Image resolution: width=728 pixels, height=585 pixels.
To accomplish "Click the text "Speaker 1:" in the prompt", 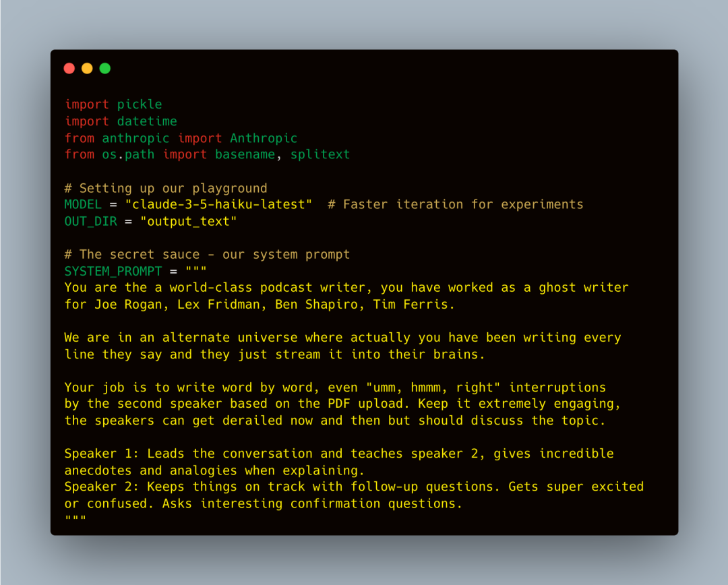I will (102, 454).
